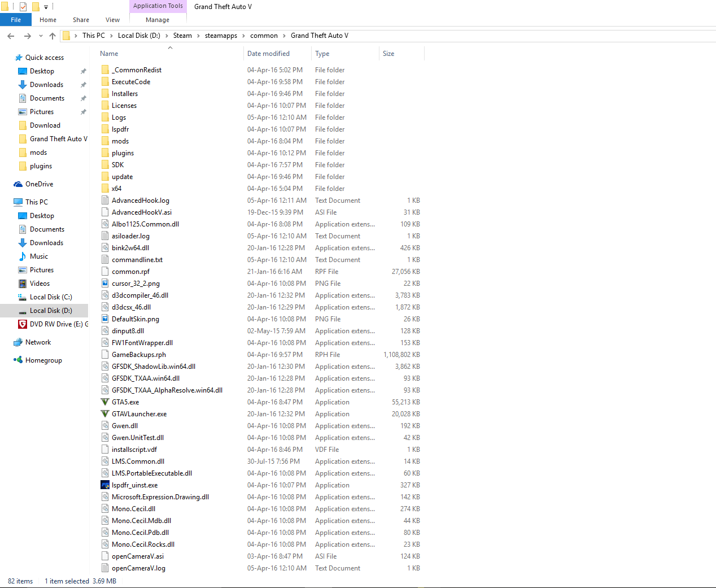This screenshot has height=588, width=716.
Task: Click the Properties quick toolbar icon
Action: (x=23, y=7)
